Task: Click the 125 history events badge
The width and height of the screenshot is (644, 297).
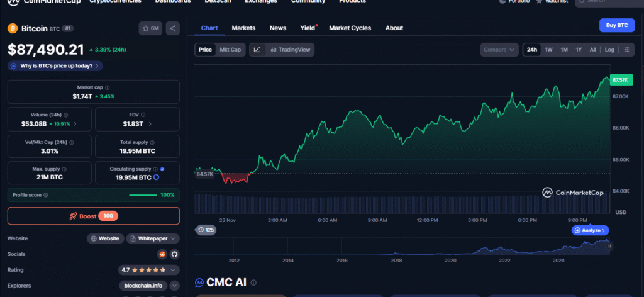Action: 206,230
